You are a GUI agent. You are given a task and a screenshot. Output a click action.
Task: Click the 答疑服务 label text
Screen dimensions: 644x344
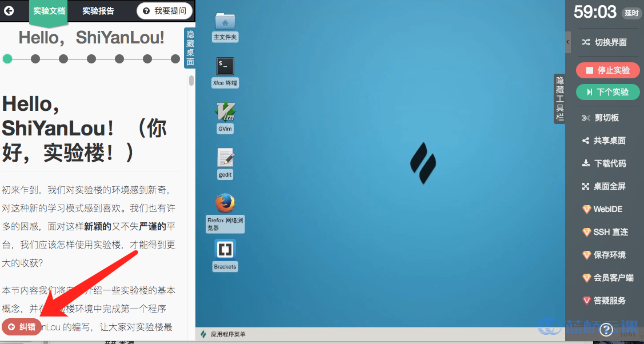pyautogui.click(x=610, y=301)
